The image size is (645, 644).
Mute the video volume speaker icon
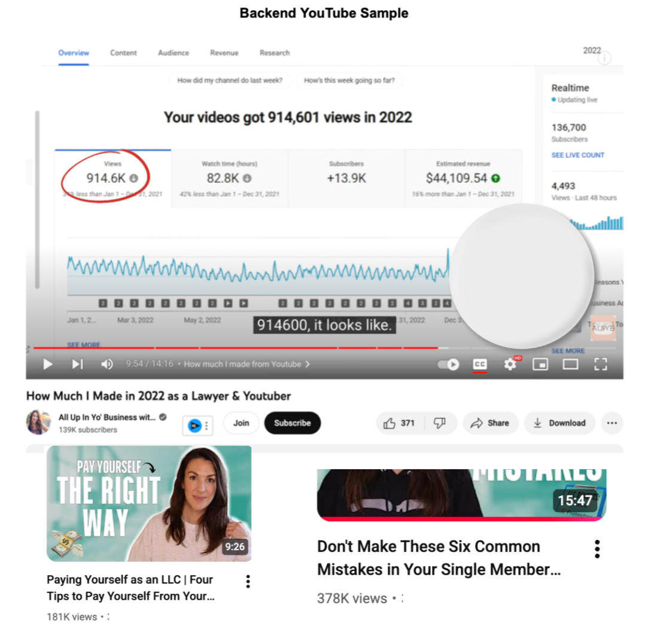(x=107, y=364)
